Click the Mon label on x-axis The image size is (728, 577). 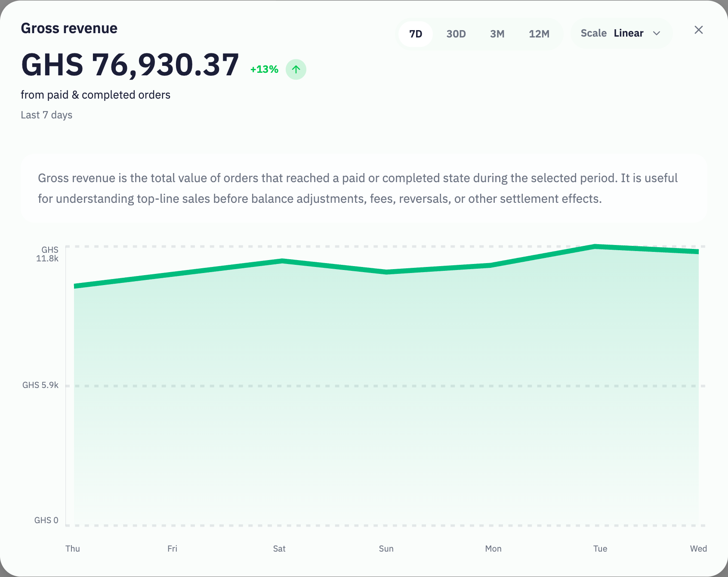tap(493, 549)
